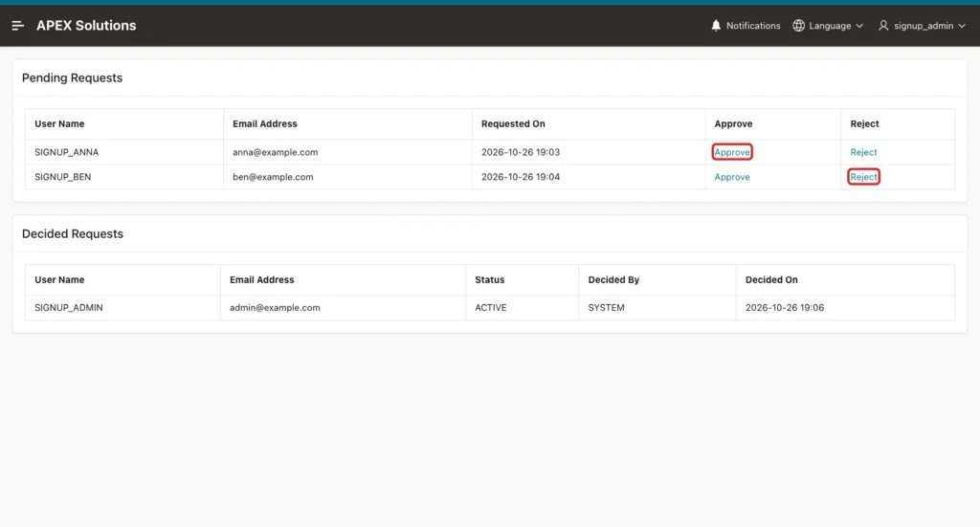
Task: Click the 2026-10-26 19:03 requested date
Action: tap(520, 152)
